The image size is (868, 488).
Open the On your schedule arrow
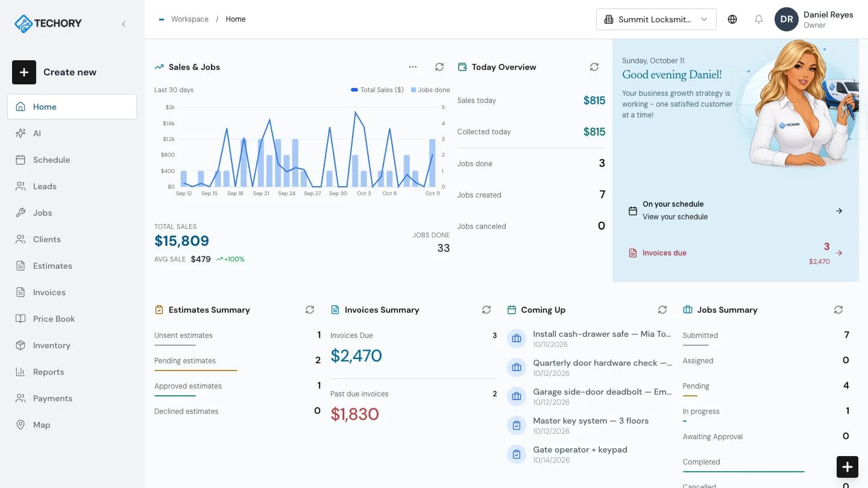coord(839,211)
